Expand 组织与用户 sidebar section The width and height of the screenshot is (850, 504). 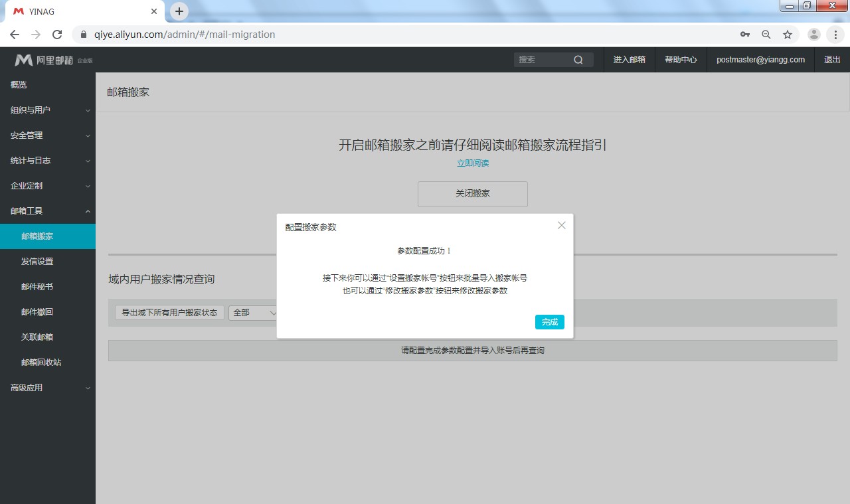(x=48, y=110)
